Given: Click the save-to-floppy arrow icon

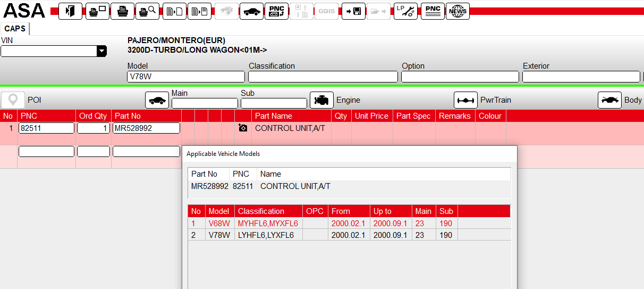Looking at the screenshot, I should 353,11.
